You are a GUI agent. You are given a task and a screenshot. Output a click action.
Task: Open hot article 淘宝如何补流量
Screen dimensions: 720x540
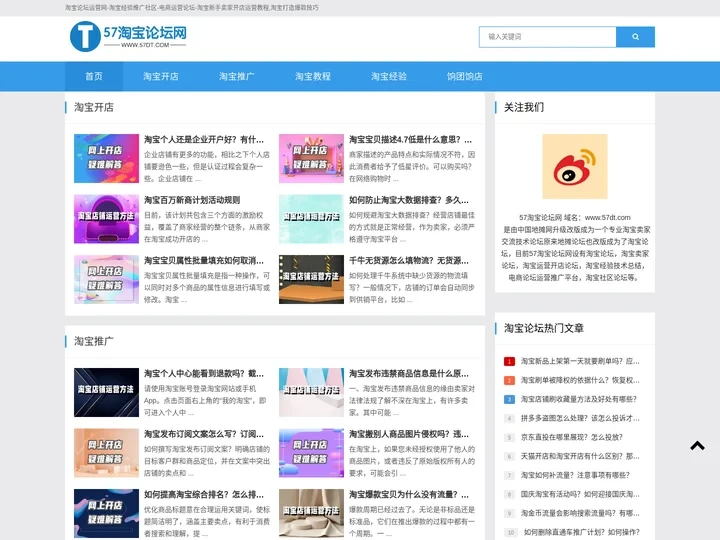[575, 475]
